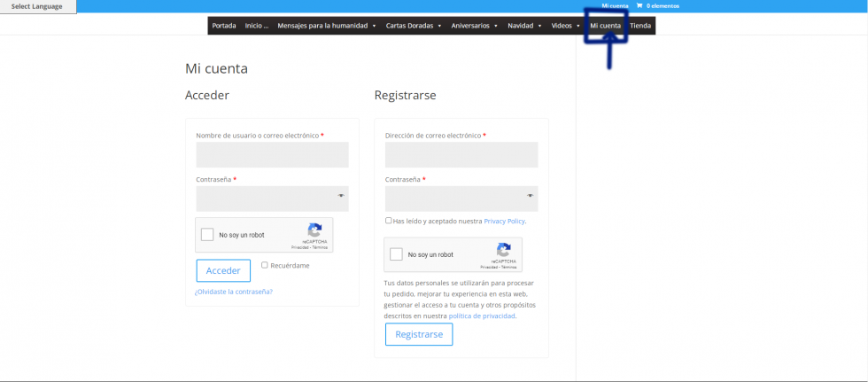Go to Portada in navigation bar
The width and height of the screenshot is (868, 382).
coord(224,26)
